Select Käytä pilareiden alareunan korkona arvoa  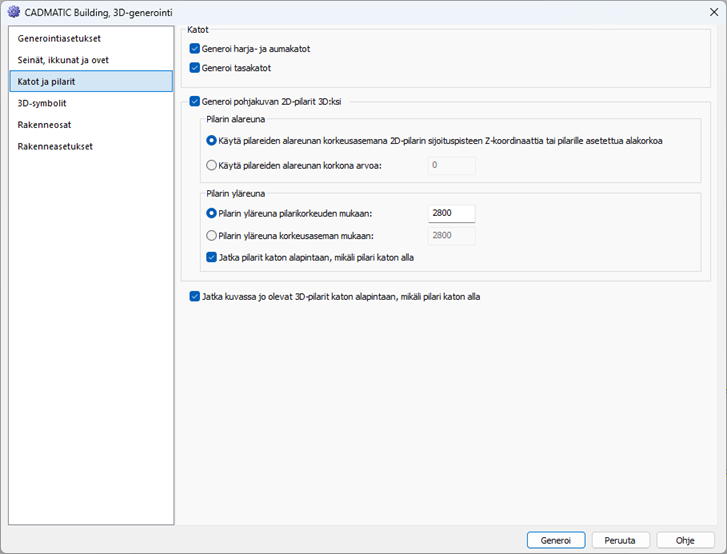pos(211,165)
